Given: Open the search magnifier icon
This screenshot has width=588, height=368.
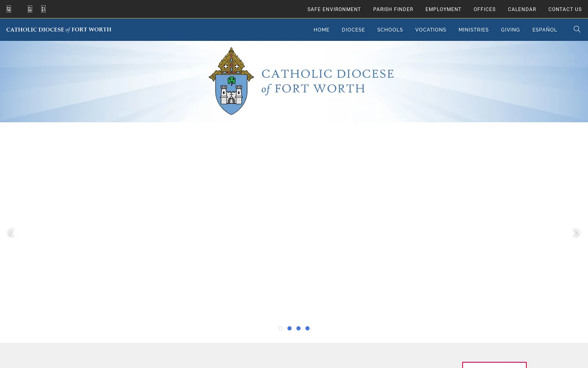Looking at the screenshot, I should tap(577, 29).
